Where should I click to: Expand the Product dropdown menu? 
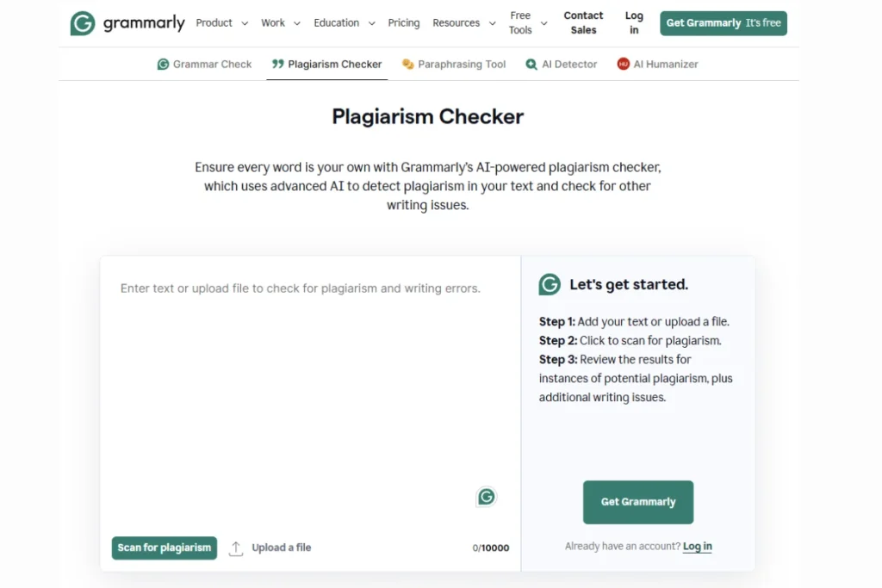[221, 23]
